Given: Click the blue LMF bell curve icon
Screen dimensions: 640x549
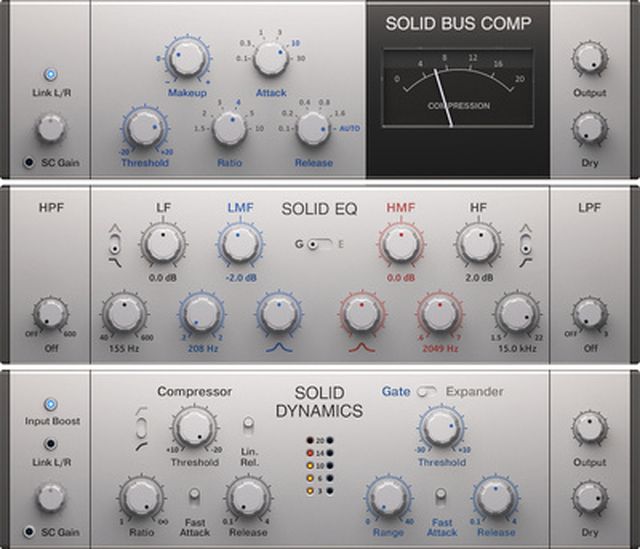Looking at the screenshot, I should coord(280,348).
